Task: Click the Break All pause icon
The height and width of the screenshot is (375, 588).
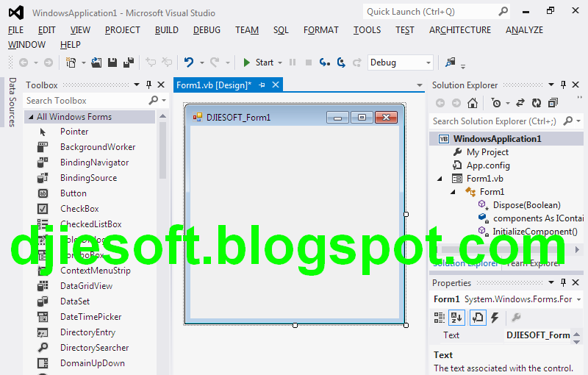Action: [293, 63]
